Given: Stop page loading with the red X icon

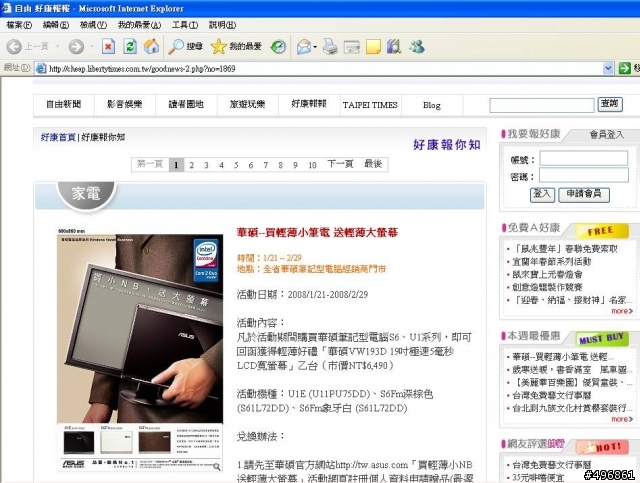Looking at the screenshot, I should 108,47.
